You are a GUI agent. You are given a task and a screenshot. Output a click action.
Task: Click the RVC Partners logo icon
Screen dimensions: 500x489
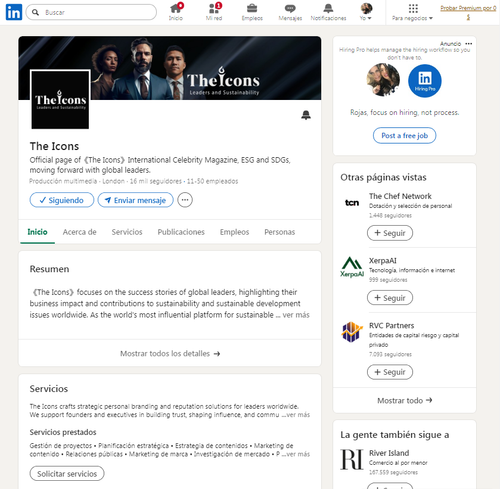pyautogui.click(x=352, y=332)
